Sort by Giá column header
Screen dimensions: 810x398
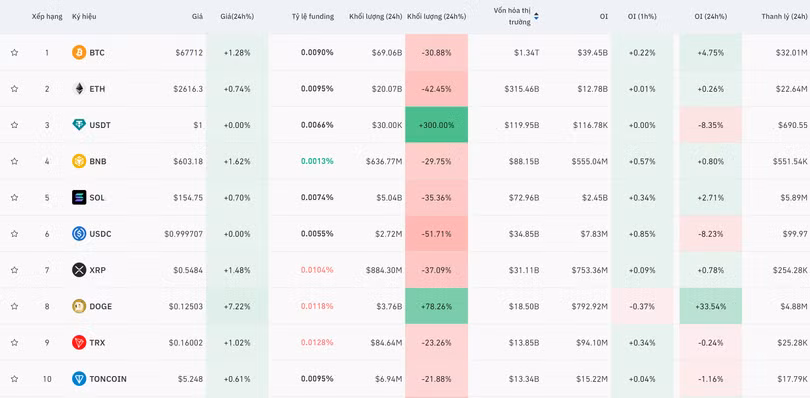pyautogui.click(x=197, y=17)
